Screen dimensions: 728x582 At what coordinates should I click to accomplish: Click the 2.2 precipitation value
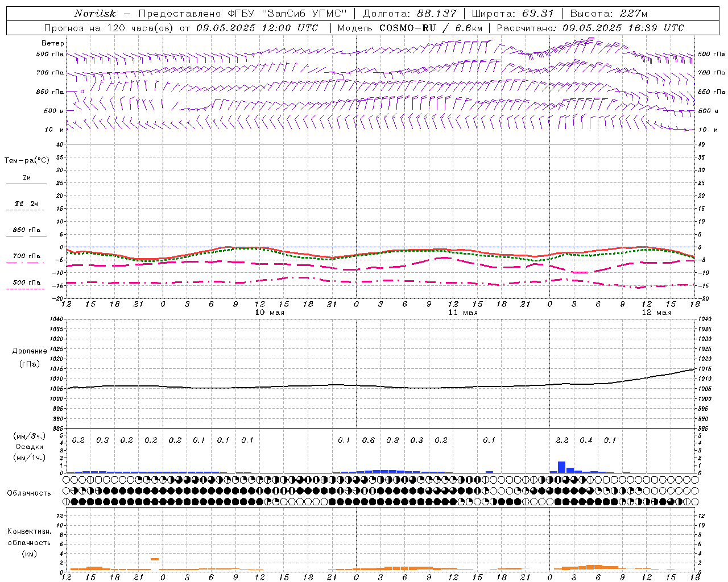tap(562, 440)
